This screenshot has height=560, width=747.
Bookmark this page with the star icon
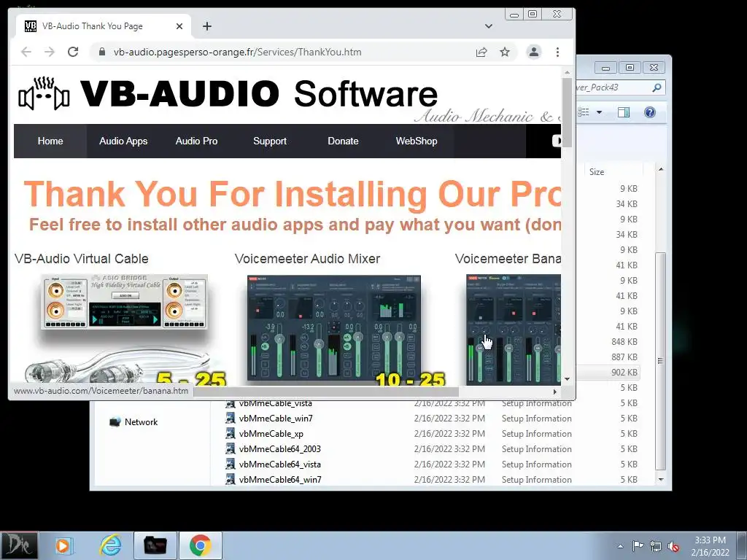click(x=505, y=52)
